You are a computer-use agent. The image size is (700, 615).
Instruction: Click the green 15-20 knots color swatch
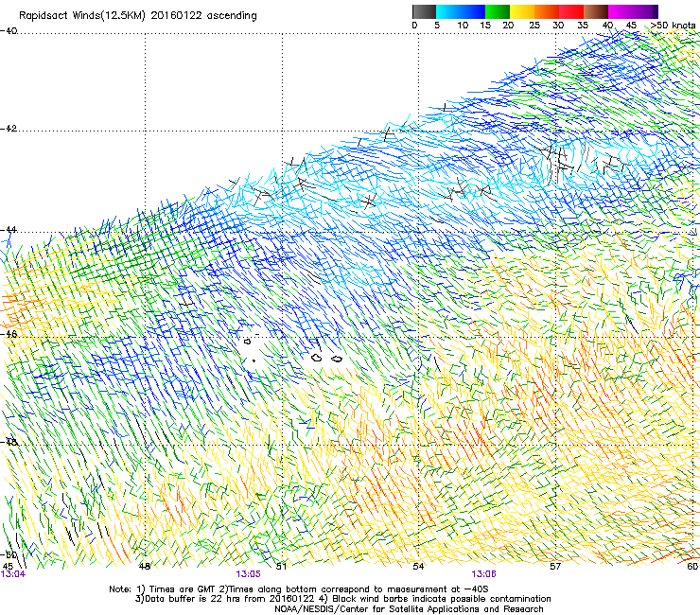(498, 11)
